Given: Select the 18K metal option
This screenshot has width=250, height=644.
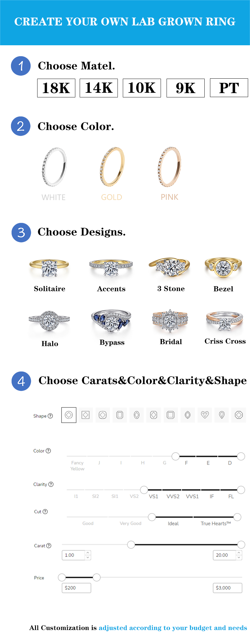Looking at the screenshot, I should [56, 88].
